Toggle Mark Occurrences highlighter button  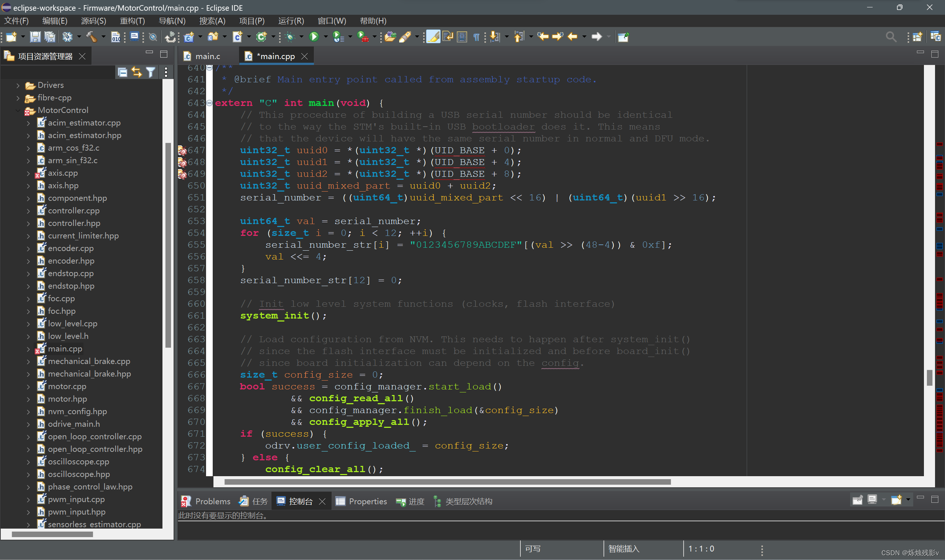433,37
